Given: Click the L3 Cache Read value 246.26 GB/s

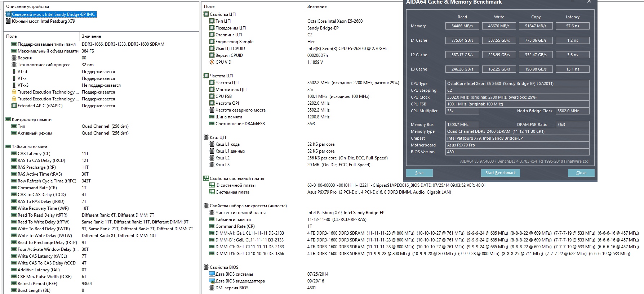Looking at the screenshot, I should click(462, 69).
